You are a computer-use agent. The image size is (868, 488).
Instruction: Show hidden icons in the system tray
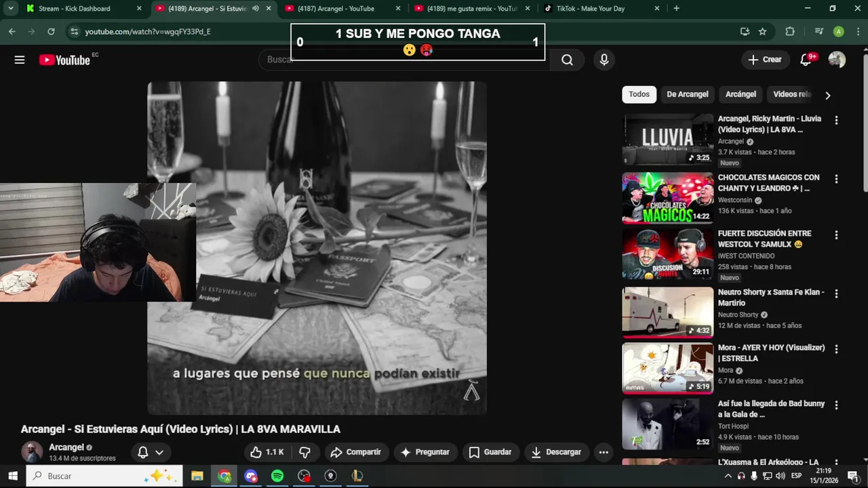pos(728,476)
